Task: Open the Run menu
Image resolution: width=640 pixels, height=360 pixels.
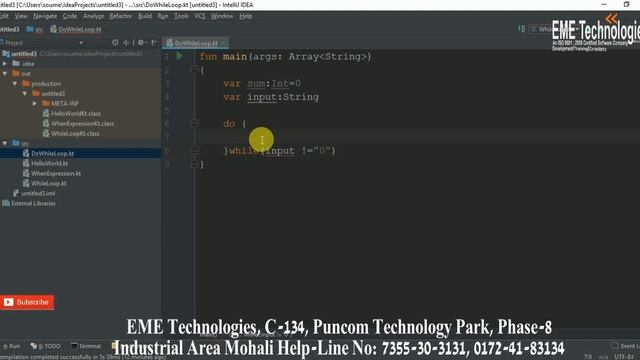Action: pos(163,16)
